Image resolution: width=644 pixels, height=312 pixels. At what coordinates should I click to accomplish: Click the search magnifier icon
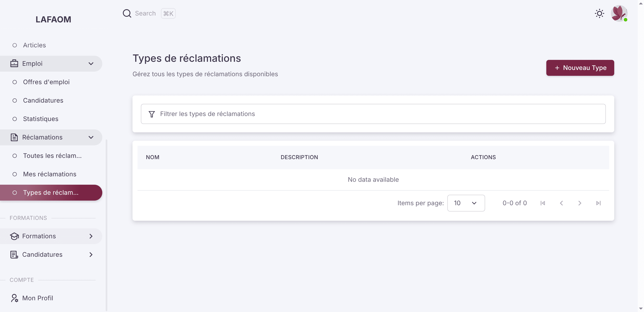coord(127,13)
